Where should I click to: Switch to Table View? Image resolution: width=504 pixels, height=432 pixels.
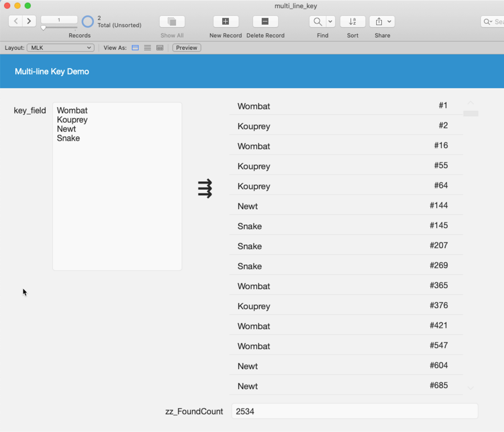160,48
